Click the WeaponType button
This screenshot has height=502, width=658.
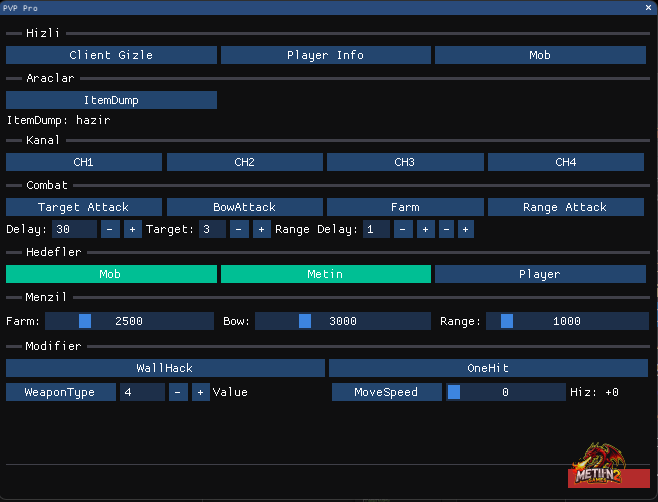(x=61, y=392)
